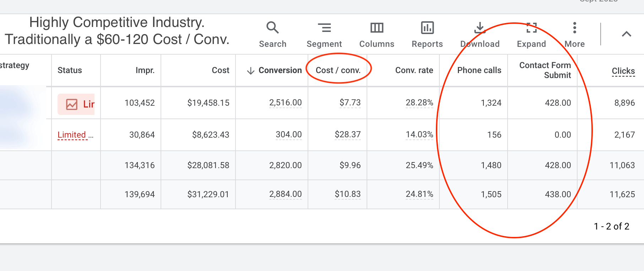Select the 134,316 total impressions cell
Image resolution: width=644 pixels, height=271 pixels.
140,165
